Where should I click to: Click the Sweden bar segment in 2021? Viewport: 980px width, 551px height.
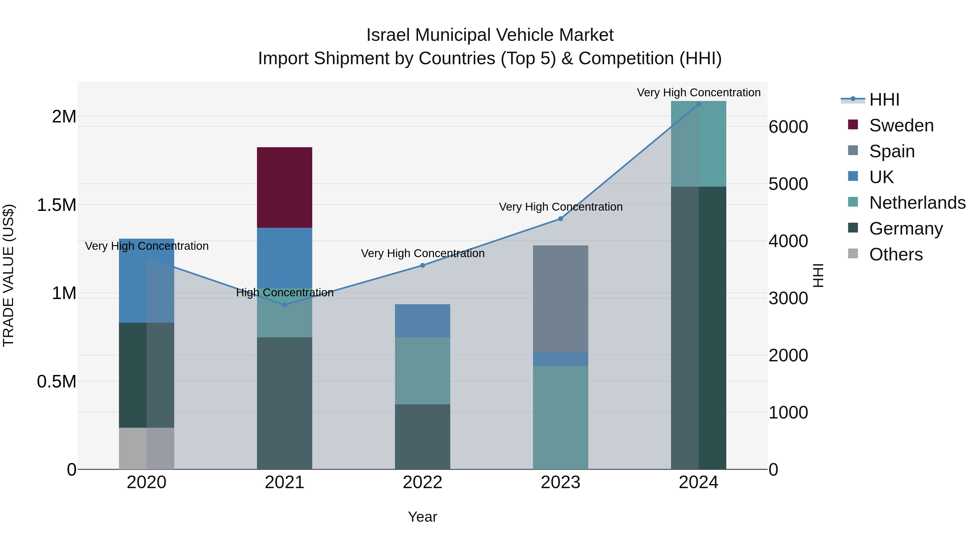284,187
